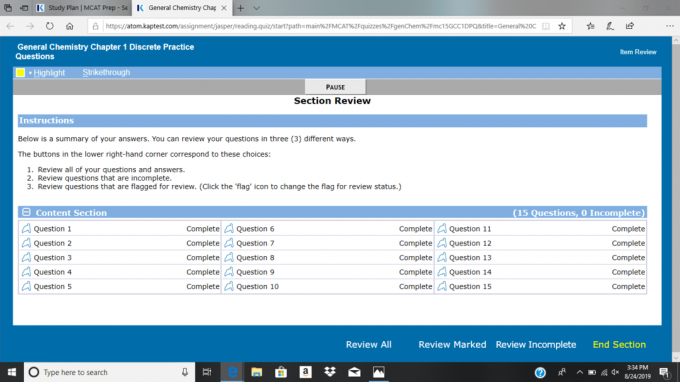The height and width of the screenshot is (382, 680).
Task: Click the yellow highlight color swatch
Action: coord(20,72)
